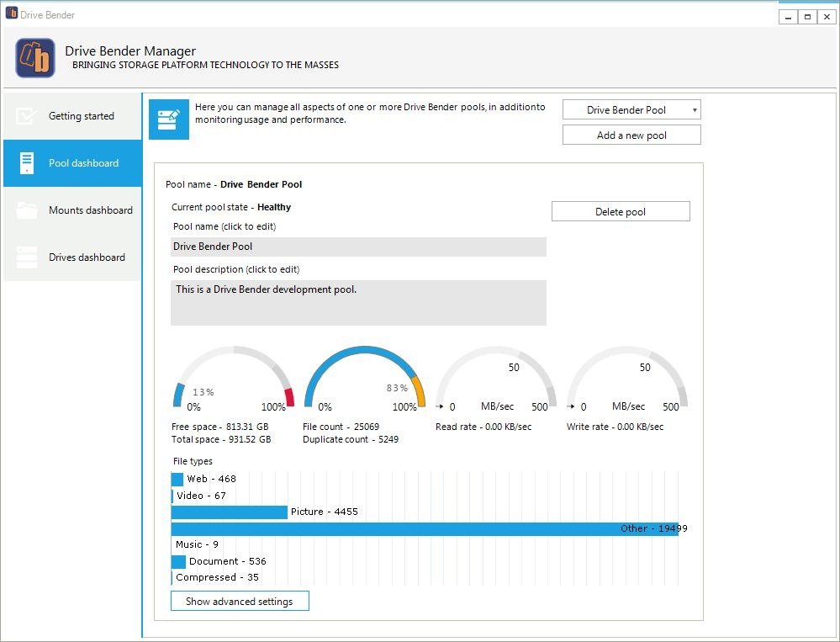Click the Drive Bender Manager title

click(130, 51)
